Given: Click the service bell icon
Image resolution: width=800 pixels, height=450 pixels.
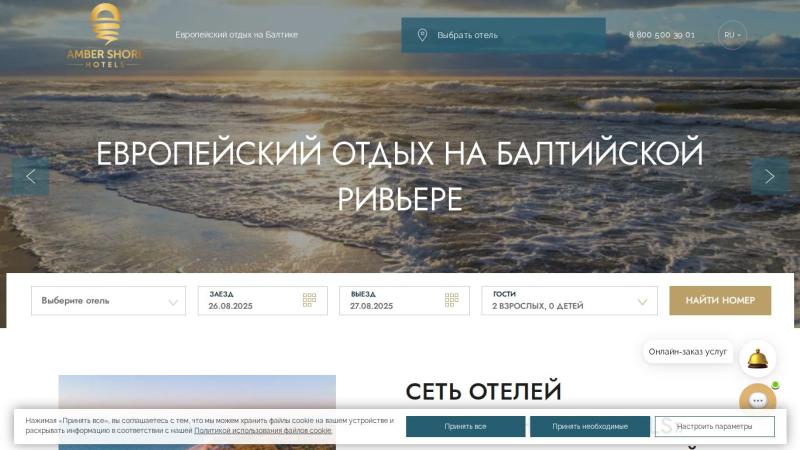Looking at the screenshot, I should point(757,357).
